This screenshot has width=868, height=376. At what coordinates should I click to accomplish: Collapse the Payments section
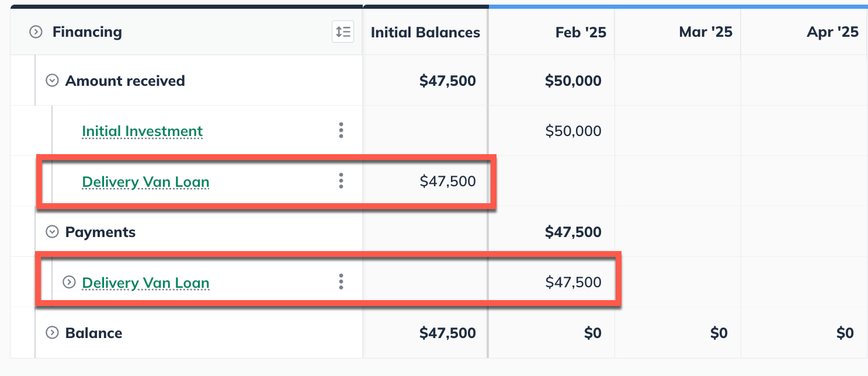point(51,232)
